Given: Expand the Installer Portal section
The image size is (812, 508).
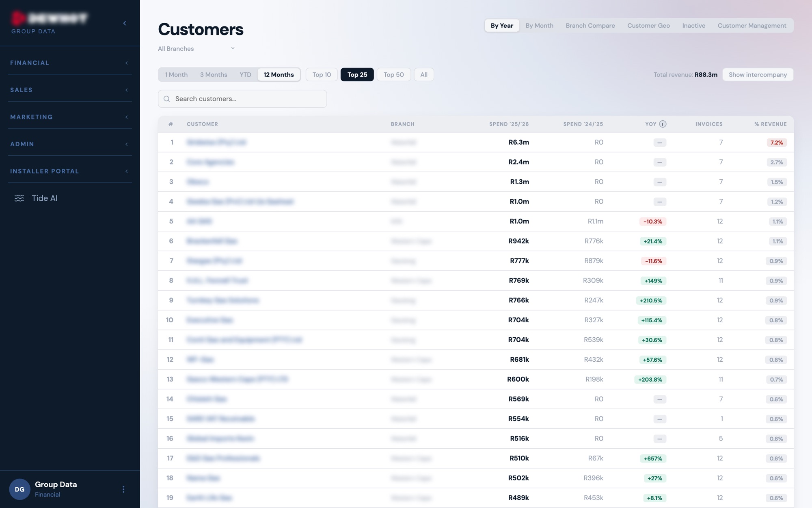Looking at the screenshot, I should pos(70,171).
